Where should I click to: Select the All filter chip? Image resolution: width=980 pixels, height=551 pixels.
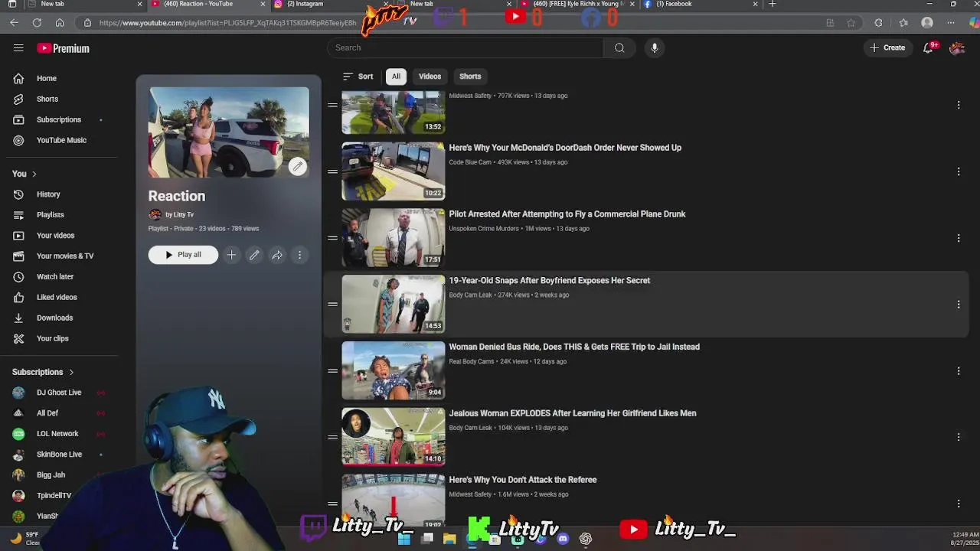[x=396, y=77]
